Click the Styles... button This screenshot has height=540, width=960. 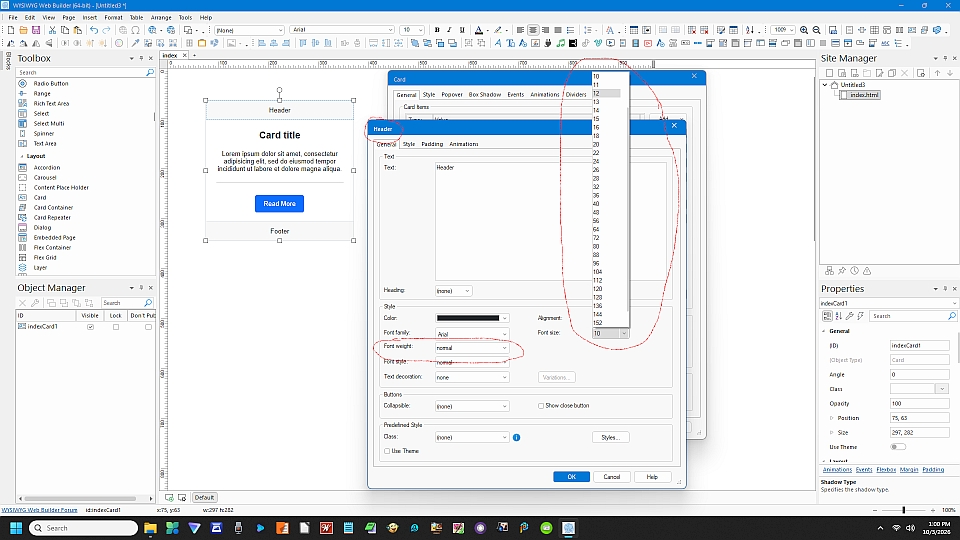pyautogui.click(x=610, y=438)
